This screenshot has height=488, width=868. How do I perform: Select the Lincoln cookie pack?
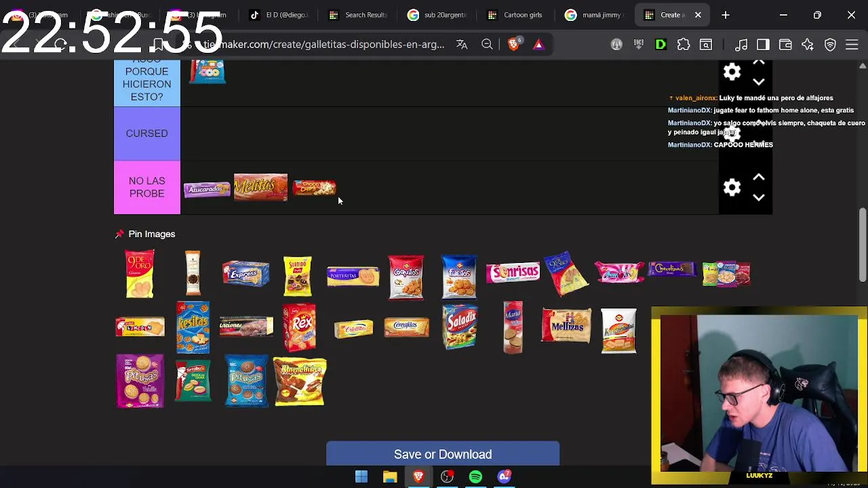pyautogui.click(x=140, y=327)
